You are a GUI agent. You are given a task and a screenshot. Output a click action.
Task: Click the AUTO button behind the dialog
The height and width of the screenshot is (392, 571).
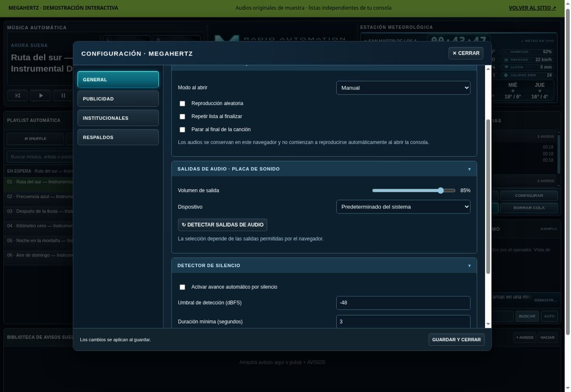[x=549, y=316]
